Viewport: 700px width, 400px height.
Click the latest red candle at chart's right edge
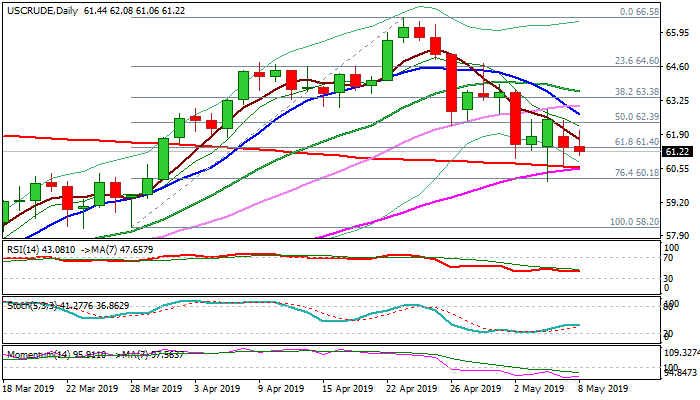point(580,149)
